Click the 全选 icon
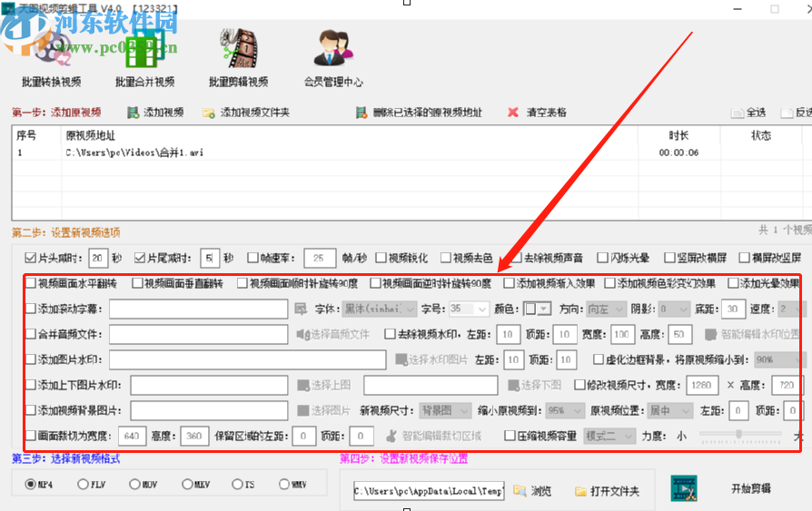This screenshot has width=812, height=511. [x=738, y=113]
